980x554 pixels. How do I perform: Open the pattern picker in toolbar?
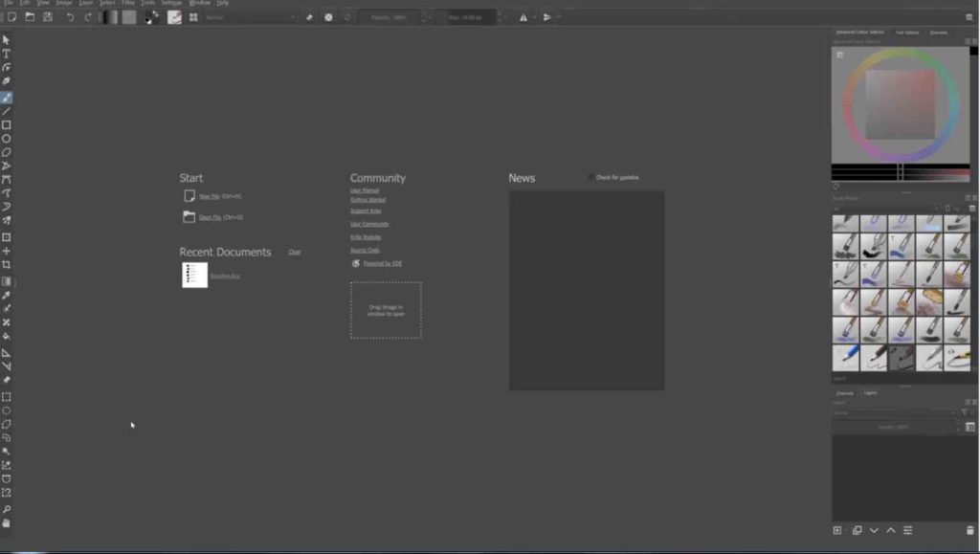[x=129, y=17]
